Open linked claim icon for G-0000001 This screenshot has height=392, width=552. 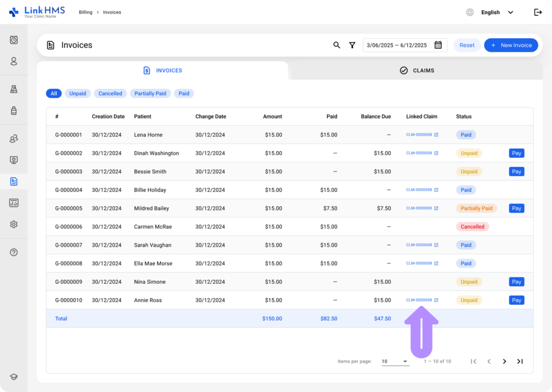(x=436, y=135)
